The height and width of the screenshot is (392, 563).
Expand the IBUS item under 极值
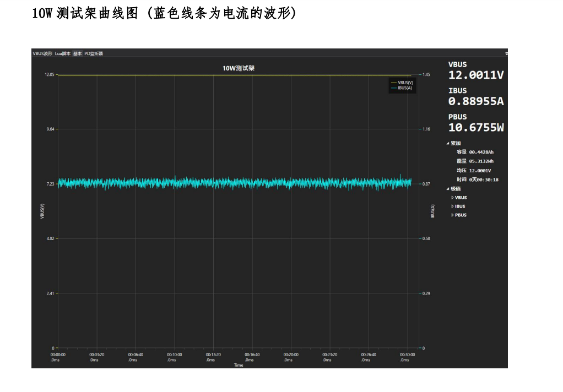(x=453, y=206)
